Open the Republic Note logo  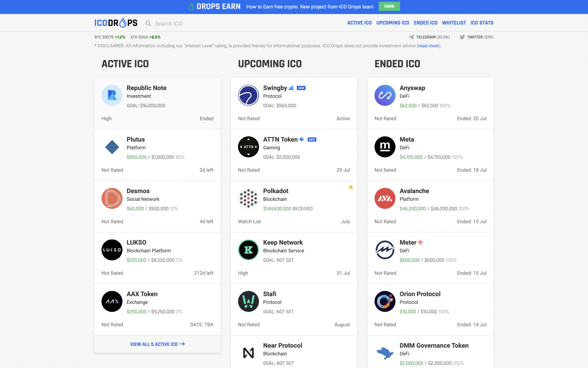click(x=112, y=95)
